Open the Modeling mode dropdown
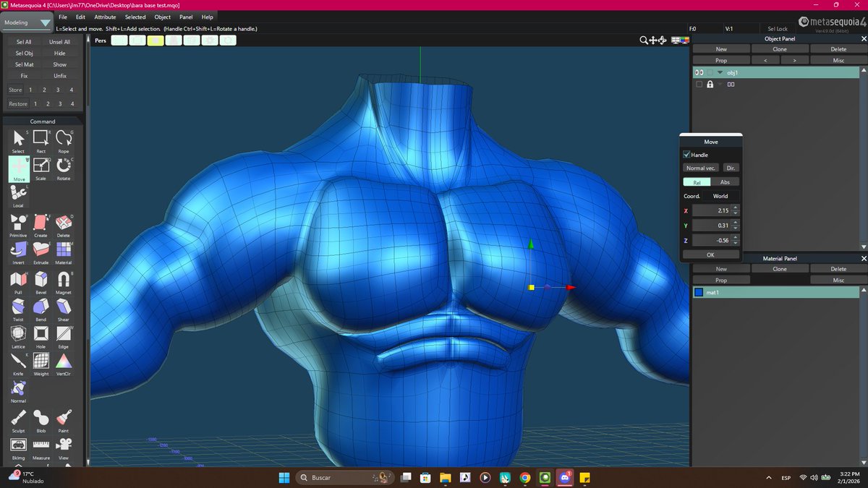 point(28,22)
